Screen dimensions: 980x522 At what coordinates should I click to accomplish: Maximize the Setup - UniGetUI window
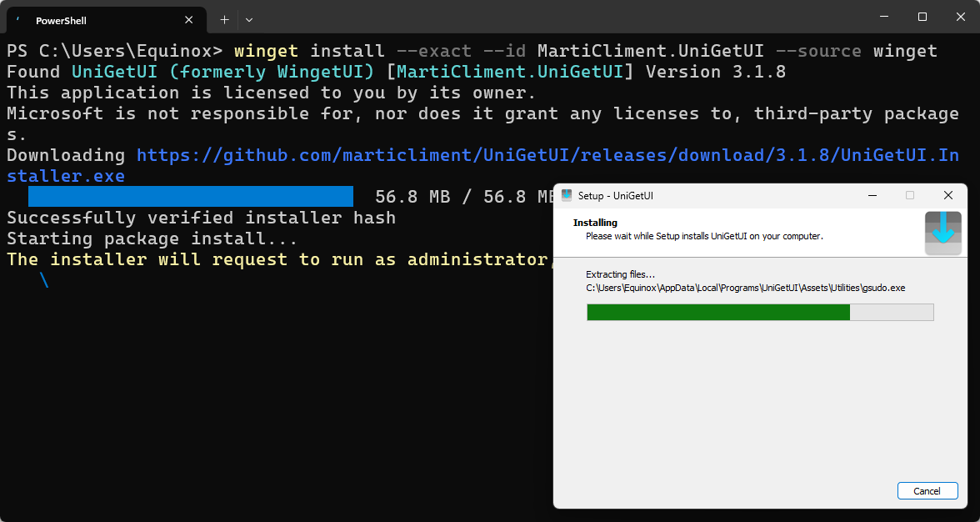coord(910,195)
